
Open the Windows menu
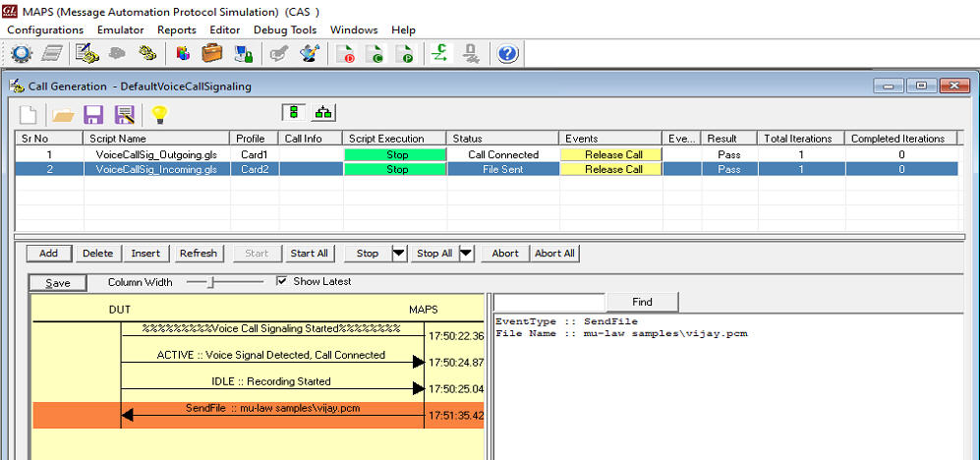click(x=354, y=30)
